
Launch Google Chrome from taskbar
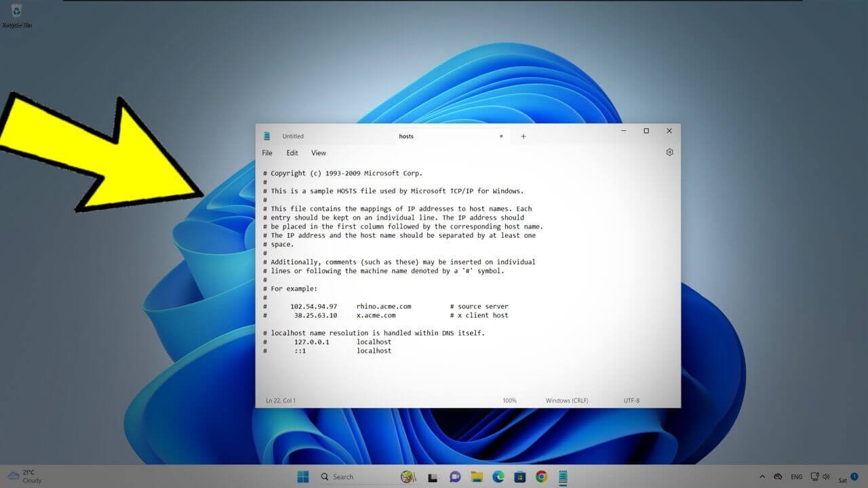(541, 477)
